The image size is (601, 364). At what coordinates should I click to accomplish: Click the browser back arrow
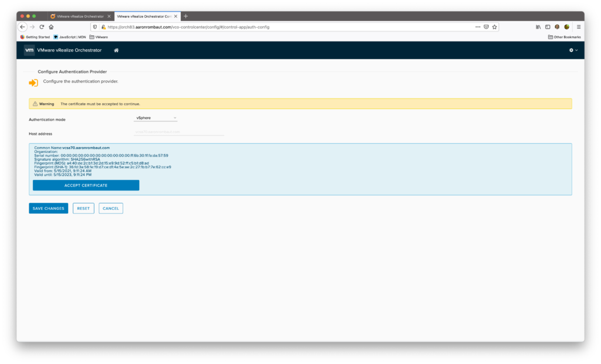pyautogui.click(x=22, y=27)
